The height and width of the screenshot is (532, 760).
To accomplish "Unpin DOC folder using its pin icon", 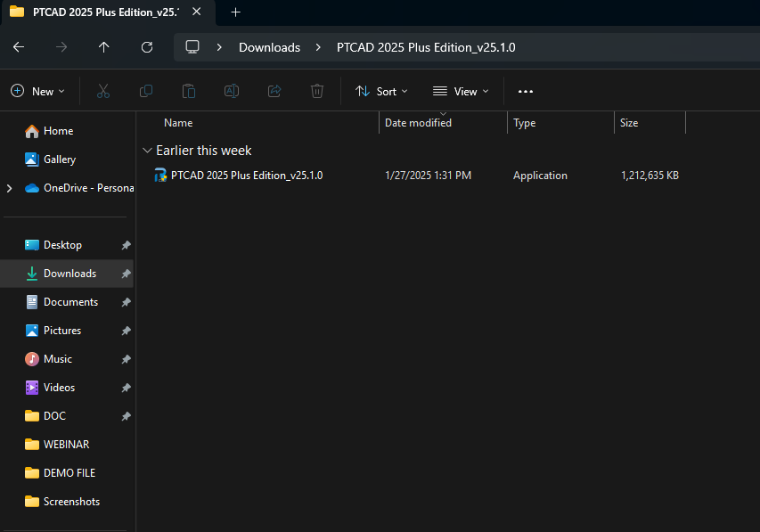I will (126, 416).
